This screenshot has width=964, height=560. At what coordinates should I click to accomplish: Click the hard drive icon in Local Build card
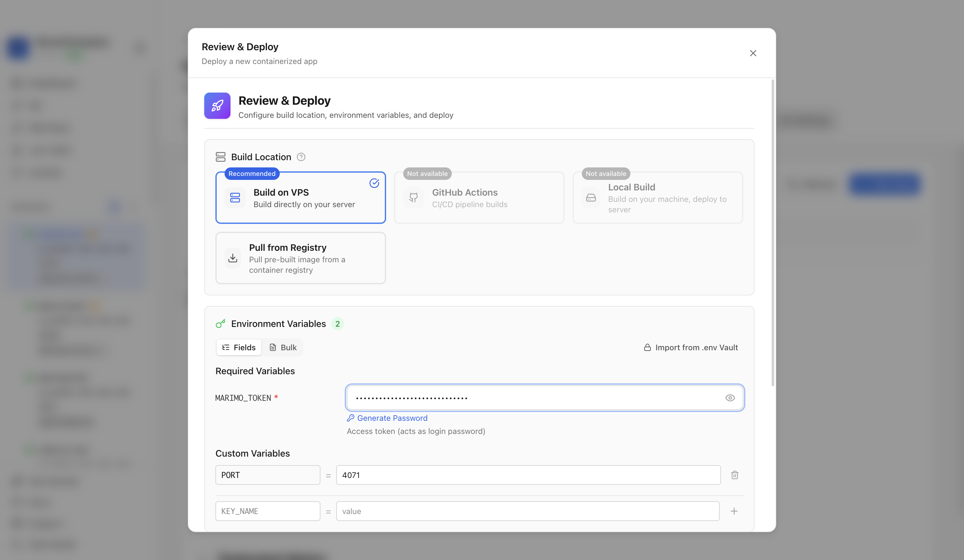[591, 198]
